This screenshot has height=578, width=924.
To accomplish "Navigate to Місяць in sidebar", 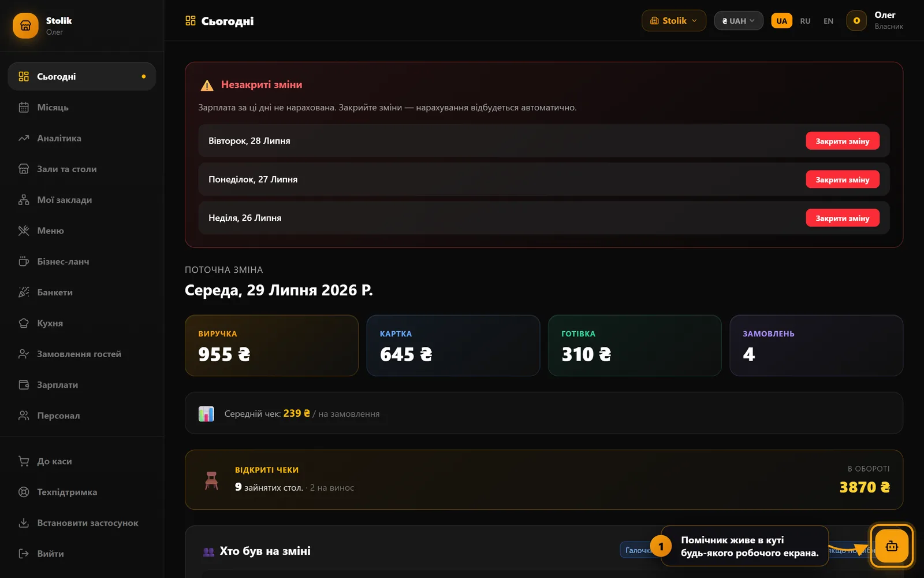I will [x=82, y=108].
